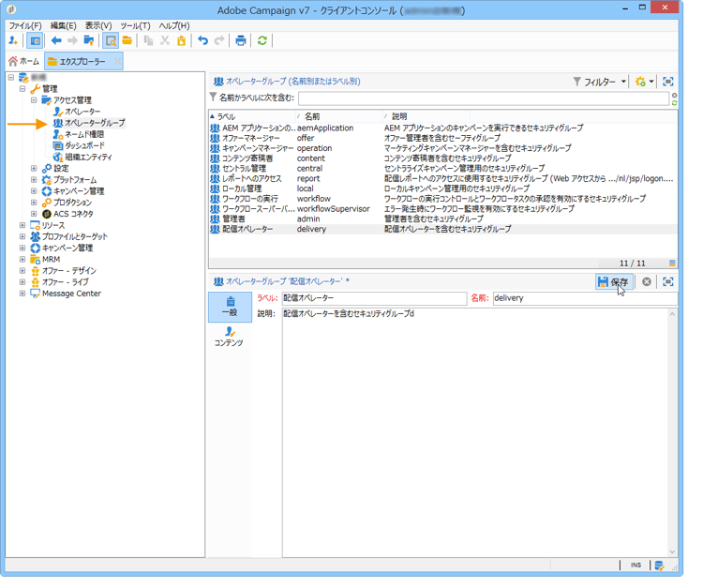Click the paste clipboard icon
This screenshot has width=703, height=588.
pyautogui.click(x=181, y=41)
